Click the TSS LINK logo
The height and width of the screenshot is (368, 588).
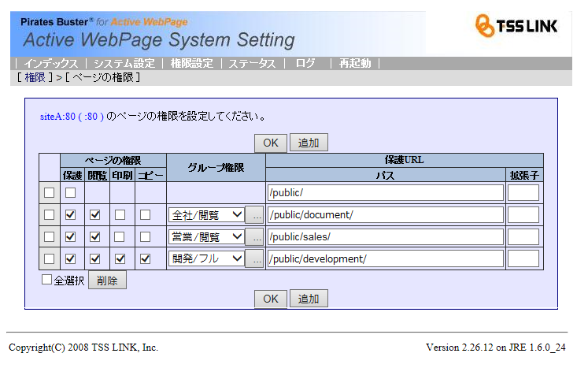[x=516, y=26]
